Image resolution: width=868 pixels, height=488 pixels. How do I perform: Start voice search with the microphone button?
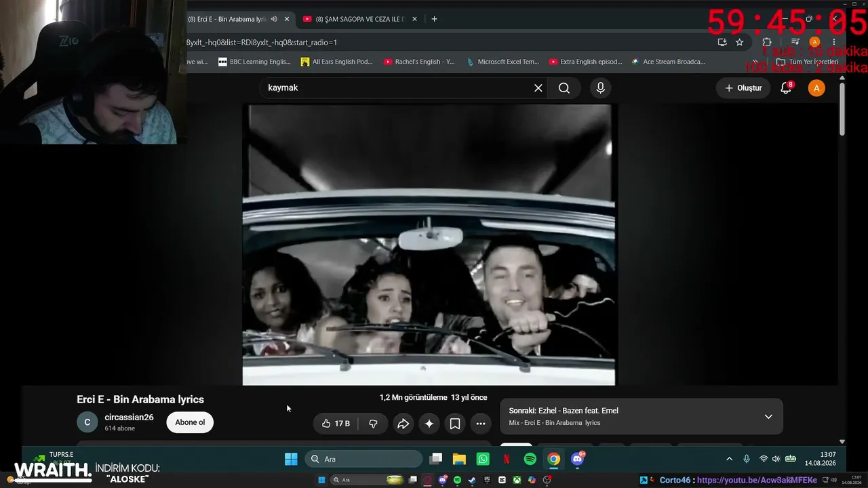pos(600,88)
